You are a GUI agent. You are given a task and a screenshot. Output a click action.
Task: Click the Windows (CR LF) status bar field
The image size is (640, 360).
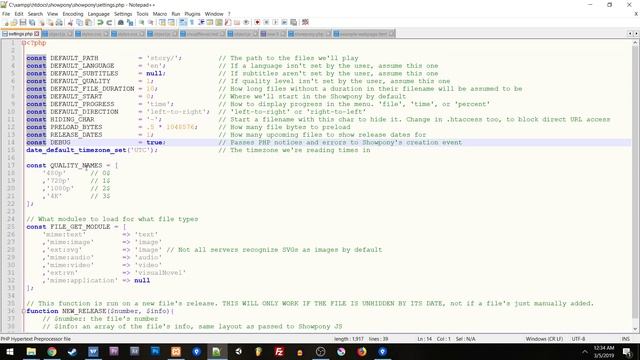tap(544, 339)
